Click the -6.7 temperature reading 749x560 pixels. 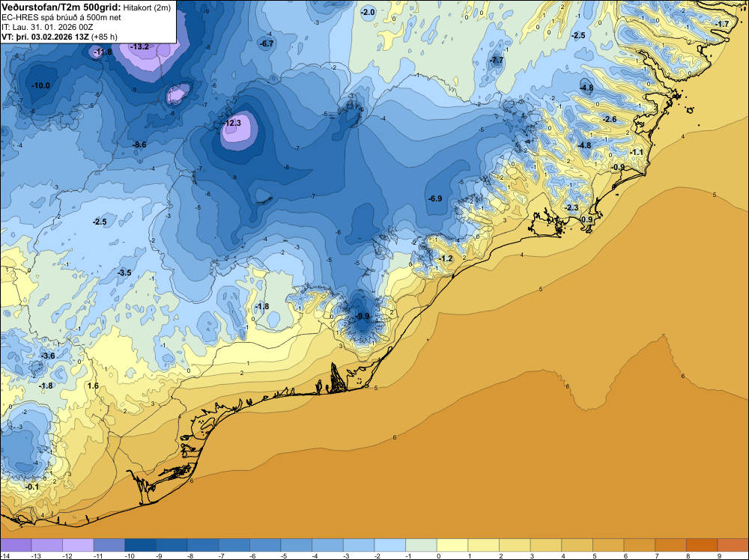(267, 44)
